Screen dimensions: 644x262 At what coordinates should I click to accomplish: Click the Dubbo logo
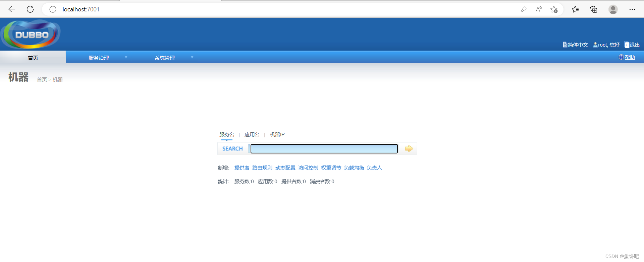pos(31,34)
